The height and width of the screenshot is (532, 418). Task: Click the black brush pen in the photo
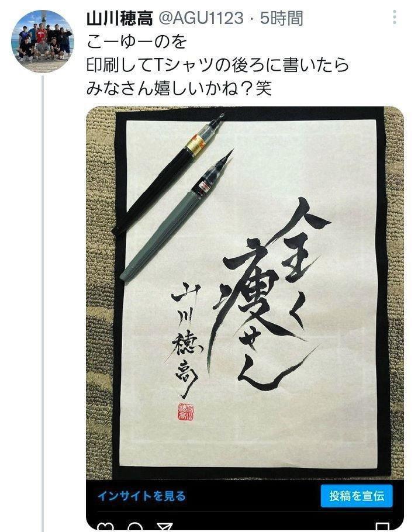(x=168, y=174)
